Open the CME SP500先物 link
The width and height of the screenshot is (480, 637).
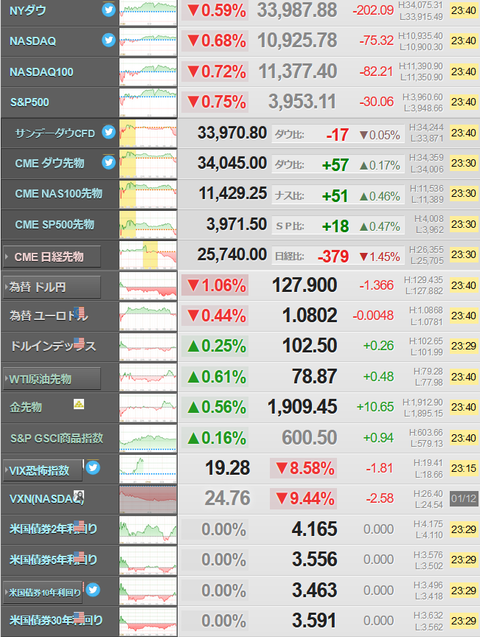point(54,224)
